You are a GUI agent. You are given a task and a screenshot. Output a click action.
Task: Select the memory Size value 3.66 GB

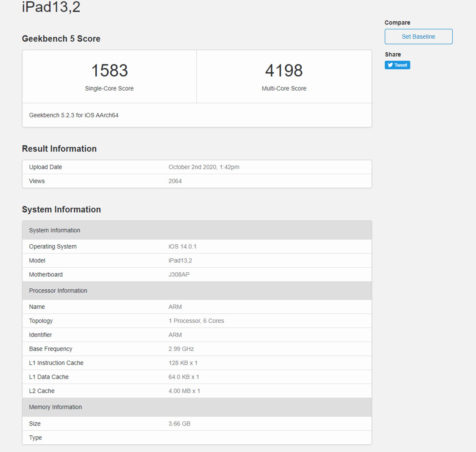coord(180,423)
